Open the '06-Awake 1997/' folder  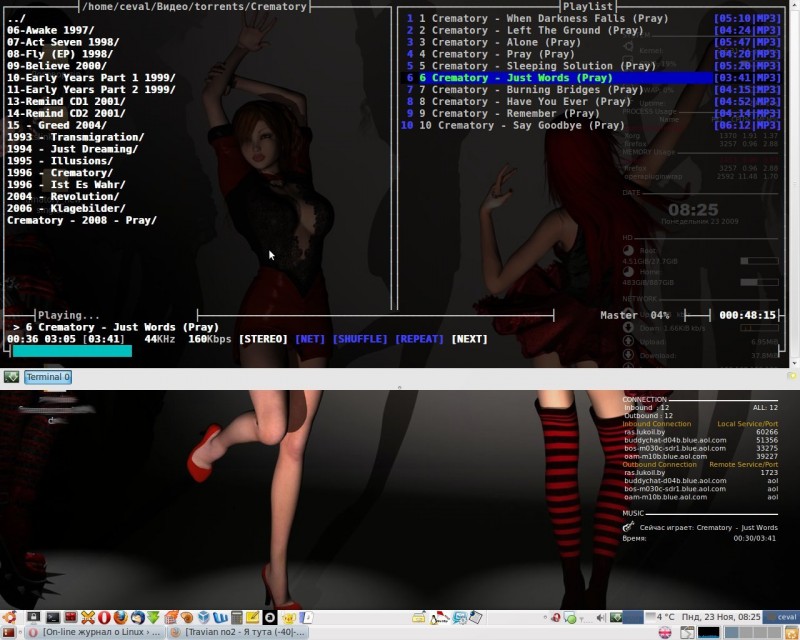pyautogui.click(x=51, y=30)
